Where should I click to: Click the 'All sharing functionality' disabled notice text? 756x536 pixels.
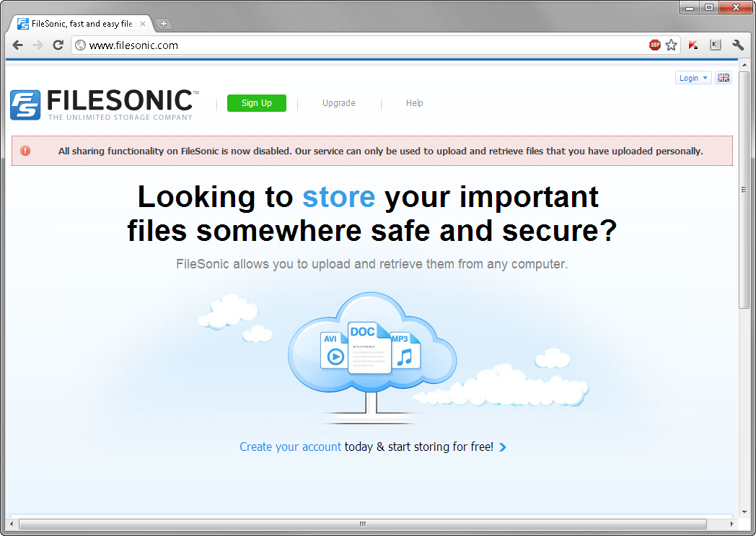tap(380, 151)
